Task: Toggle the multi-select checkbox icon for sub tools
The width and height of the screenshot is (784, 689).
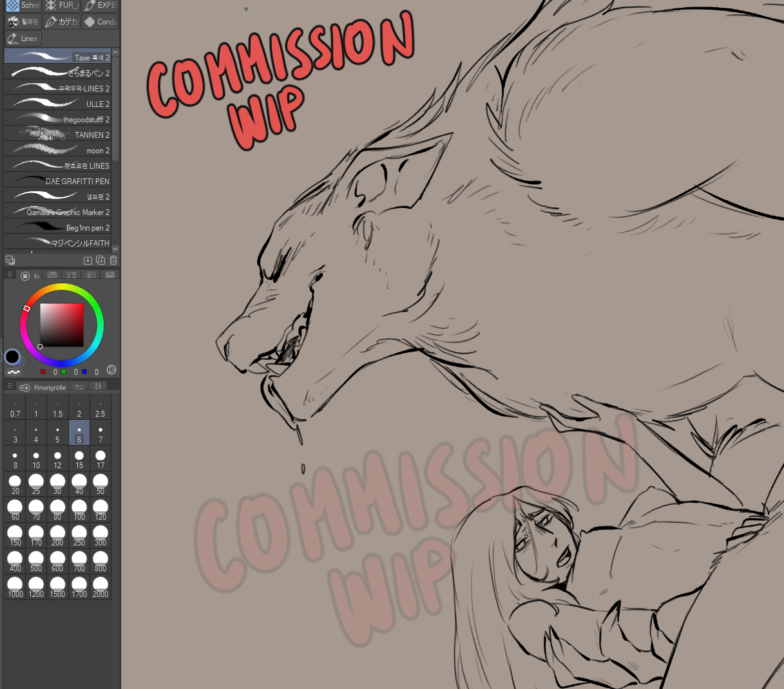Action: (x=10, y=260)
